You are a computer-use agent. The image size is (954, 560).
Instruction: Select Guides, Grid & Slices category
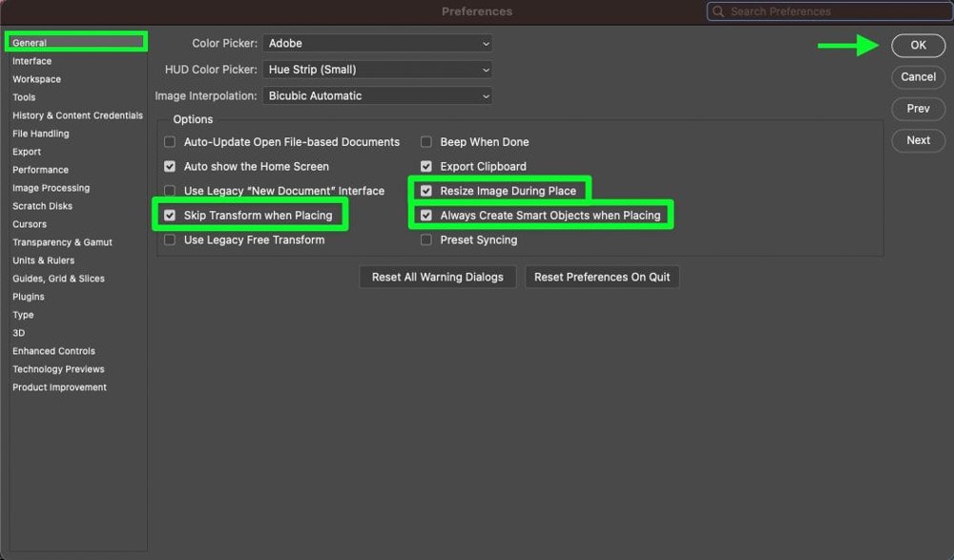[58, 279]
